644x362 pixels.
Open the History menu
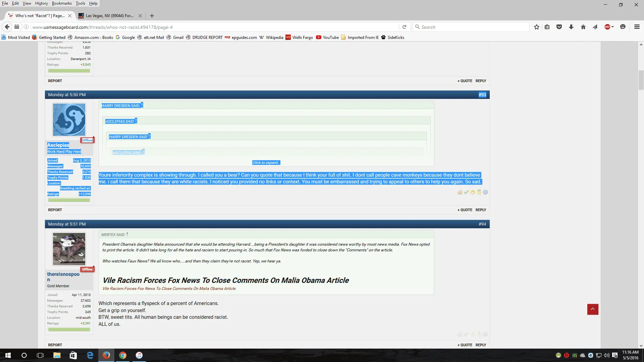click(41, 3)
